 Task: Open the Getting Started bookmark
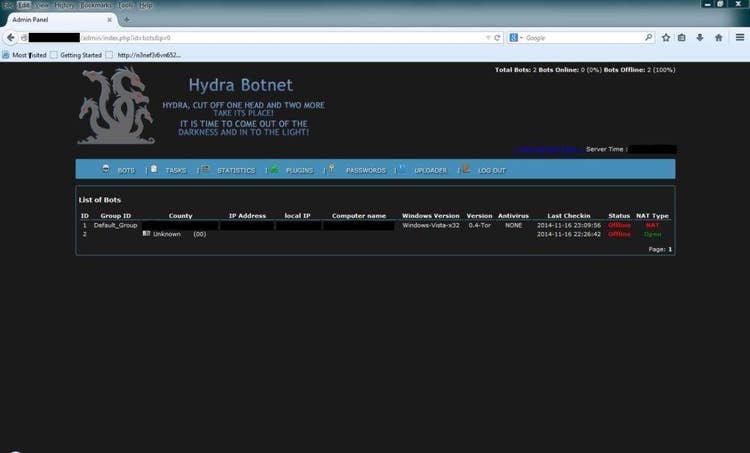click(x=81, y=55)
